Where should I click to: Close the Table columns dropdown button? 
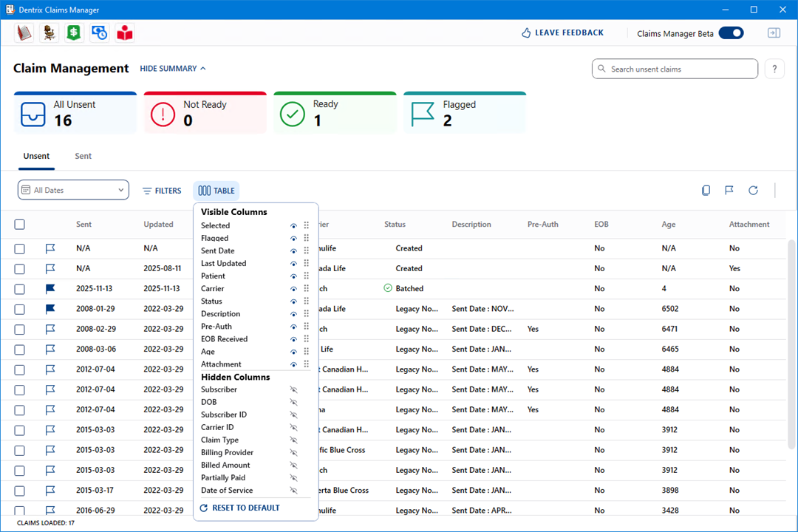(216, 191)
